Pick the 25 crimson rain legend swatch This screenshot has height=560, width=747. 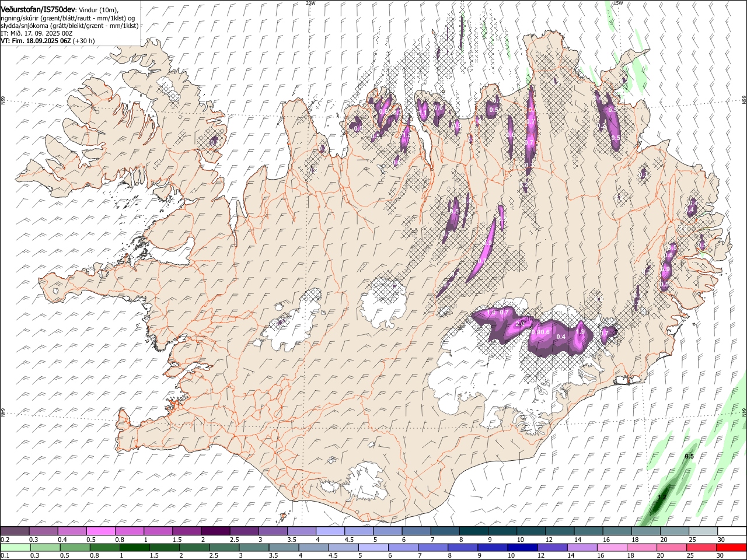(x=701, y=547)
